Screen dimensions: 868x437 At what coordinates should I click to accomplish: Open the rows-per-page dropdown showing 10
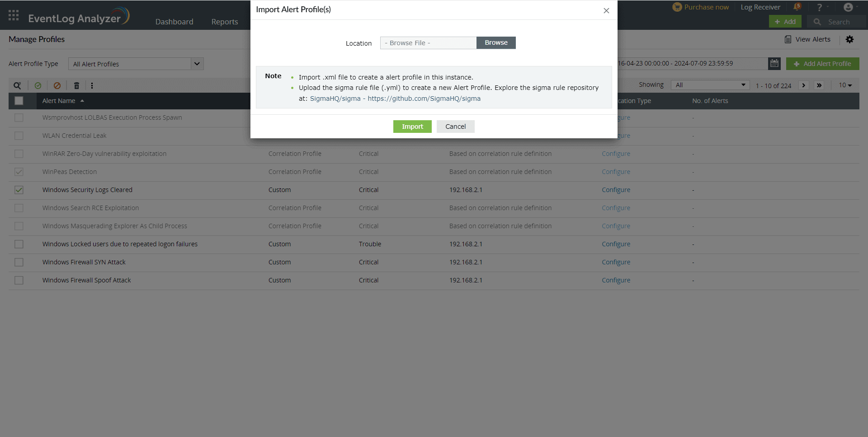(x=845, y=85)
